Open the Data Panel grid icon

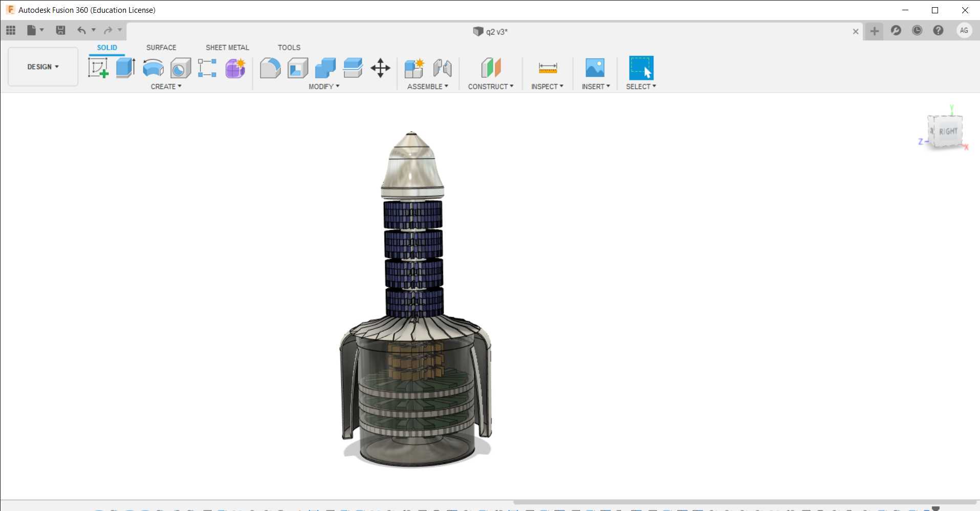coord(11,30)
